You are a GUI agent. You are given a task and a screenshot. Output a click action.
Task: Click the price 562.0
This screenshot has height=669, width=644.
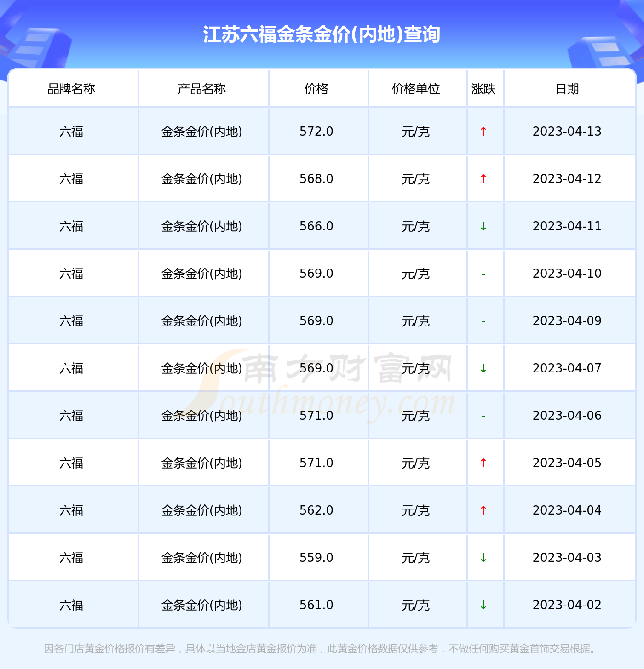pyautogui.click(x=316, y=510)
